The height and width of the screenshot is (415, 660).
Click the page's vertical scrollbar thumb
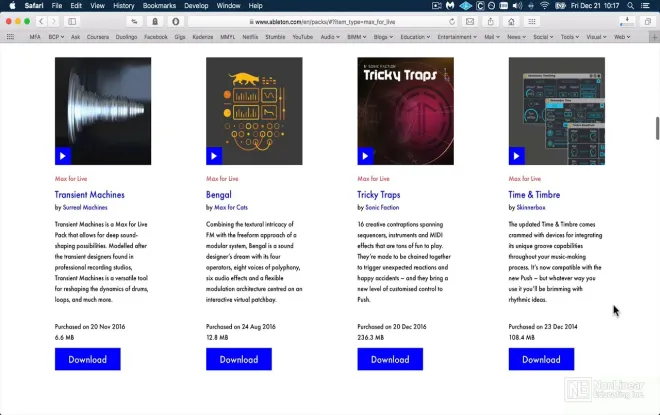pyautogui.click(x=657, y=128)
